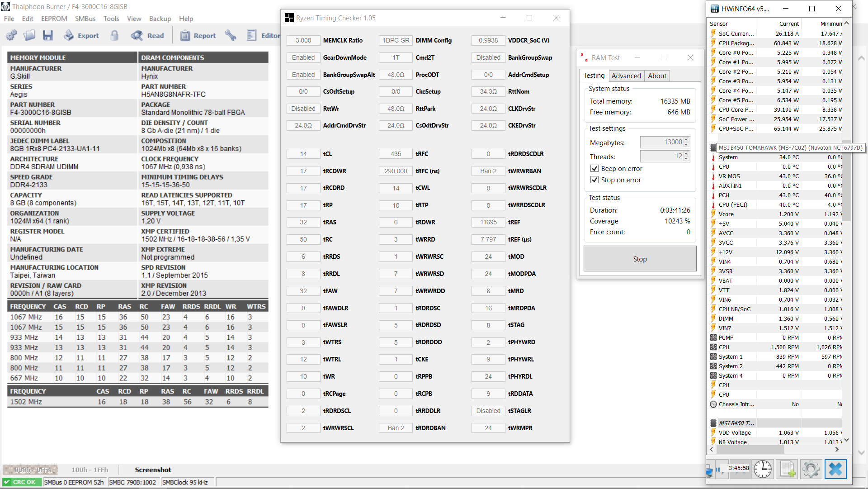
Task: Open HWiNFO sensor settings gear icon
Action: 811,469
